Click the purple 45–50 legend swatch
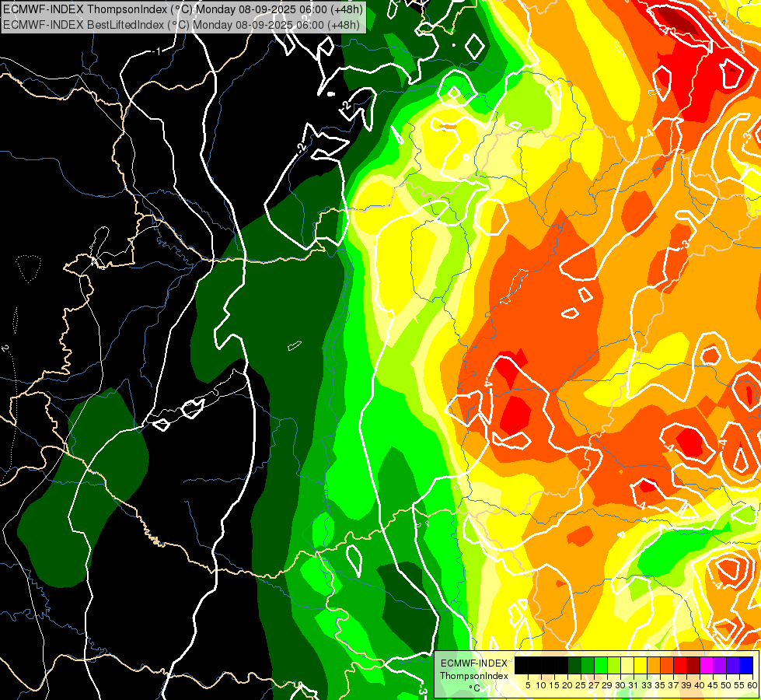Viewport: 761px width, 700px height. [720, 665]
